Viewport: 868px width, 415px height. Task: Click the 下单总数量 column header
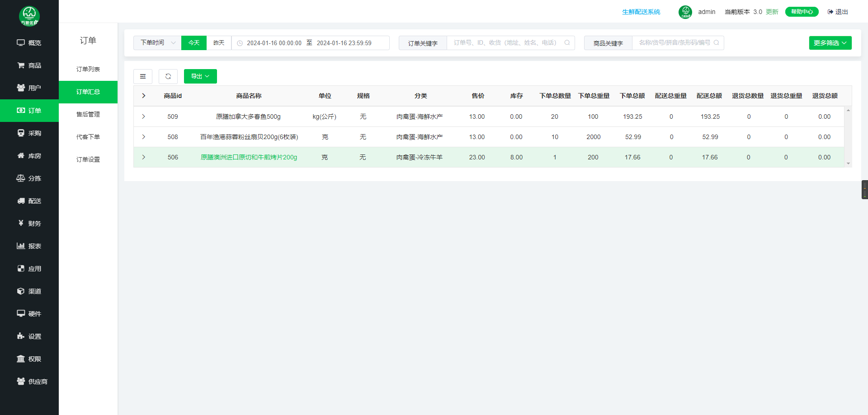click(555, 96)
